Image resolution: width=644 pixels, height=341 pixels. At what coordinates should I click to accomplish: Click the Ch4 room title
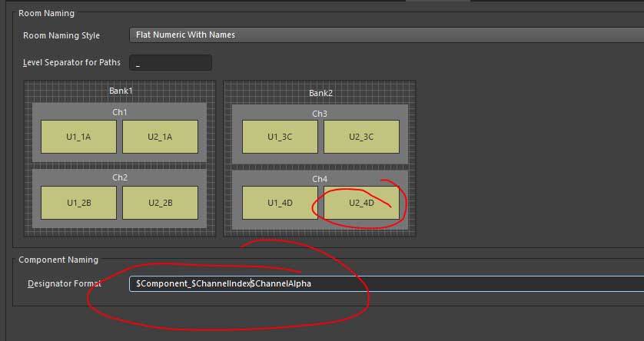(320, 179)
